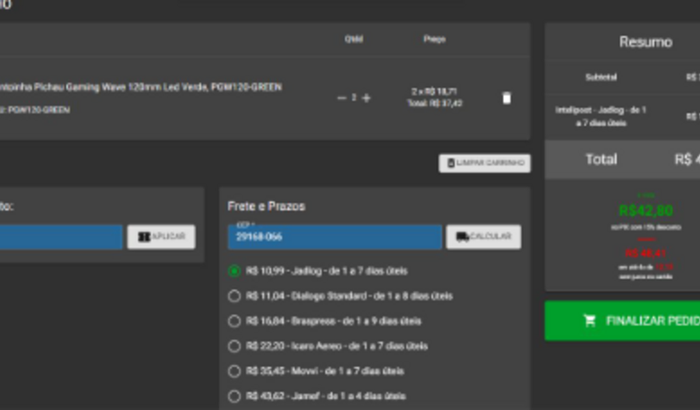
Task: Delete the item using the trash icon
Action: [506, 98]
